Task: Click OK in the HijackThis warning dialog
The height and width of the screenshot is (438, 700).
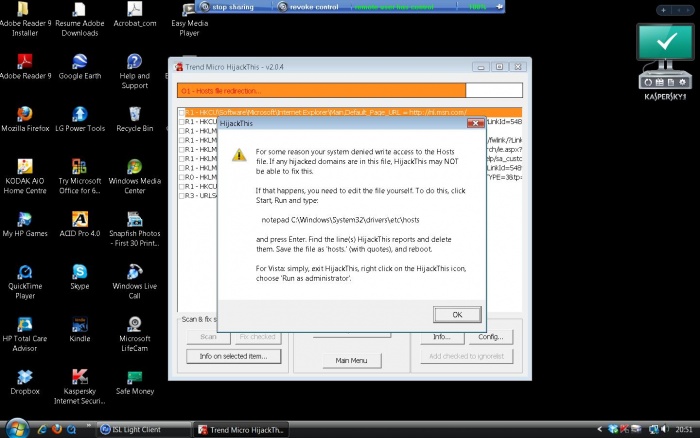Action: (x=457, y=315)
